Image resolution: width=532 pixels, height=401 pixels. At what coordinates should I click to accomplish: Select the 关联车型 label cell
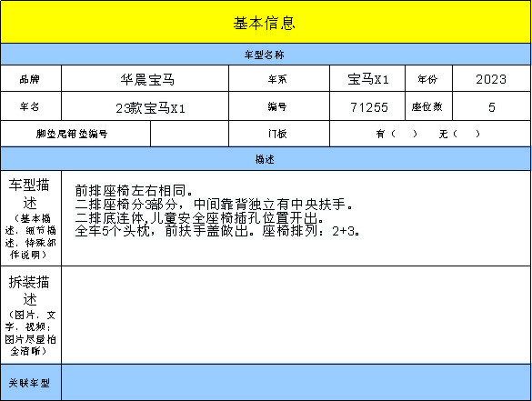point(31,382)
